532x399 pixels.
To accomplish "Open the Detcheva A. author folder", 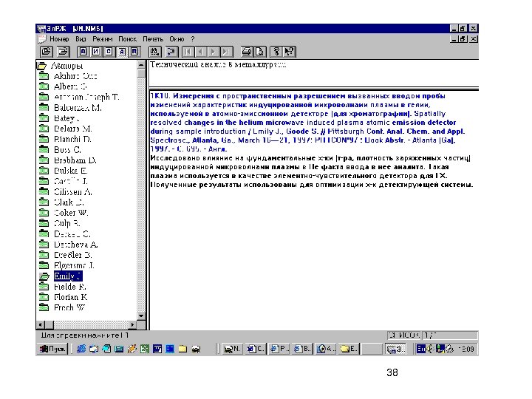I will click(75, 245).
